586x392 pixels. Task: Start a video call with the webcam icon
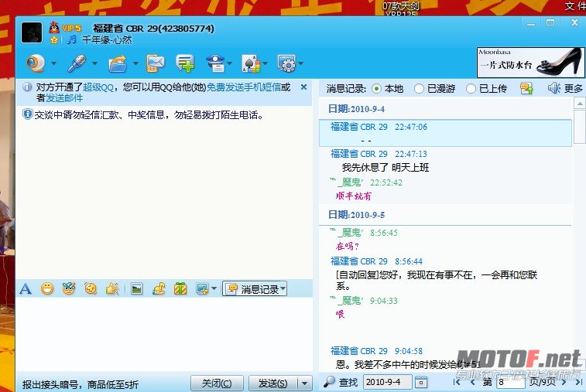click(36, 63)
